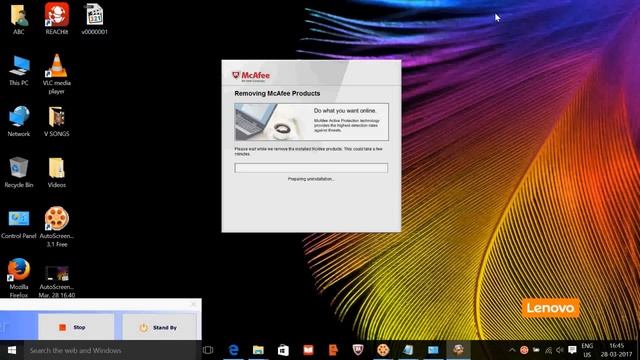640x360 pixels.
Task: Open the Wi-Fi network tray icon
Action: pos(548,350)
